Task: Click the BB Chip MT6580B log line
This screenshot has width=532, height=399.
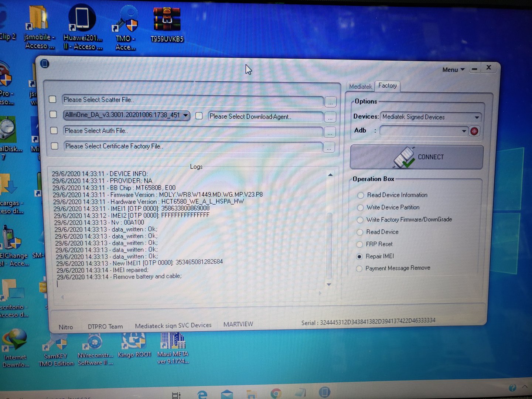Action: click(114, 188)
